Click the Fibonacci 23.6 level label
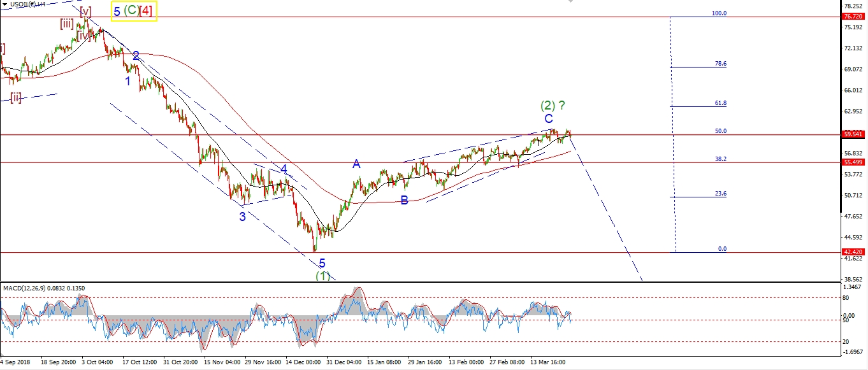This screenshot has width=868, height=370. click(721, 194)
